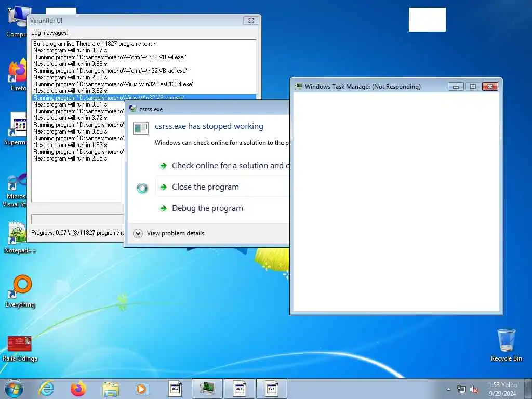The image size is (532, 399).
Task: Click the Task Manager title bar icon
Action: pos(299,86)
